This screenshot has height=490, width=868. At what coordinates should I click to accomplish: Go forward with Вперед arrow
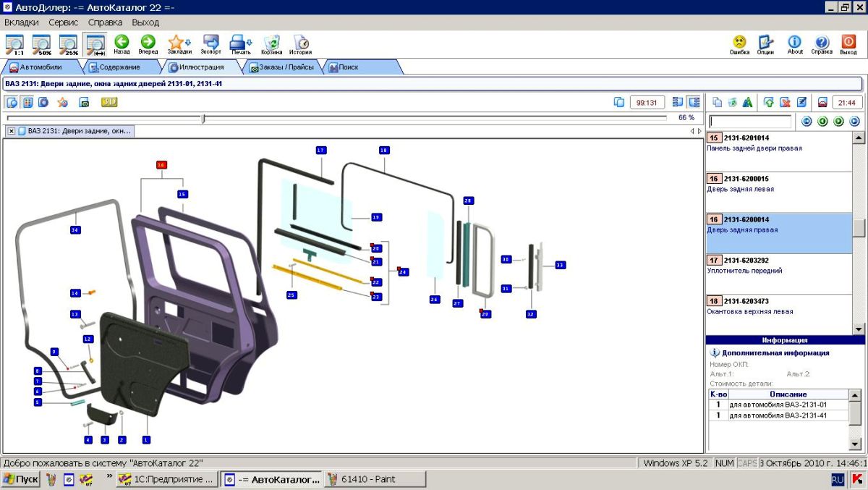click(148, 44)
